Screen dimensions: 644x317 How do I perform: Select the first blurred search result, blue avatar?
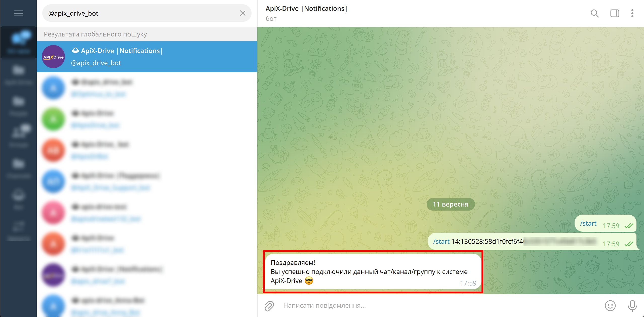pyautogui.click(x=147, y=88)
